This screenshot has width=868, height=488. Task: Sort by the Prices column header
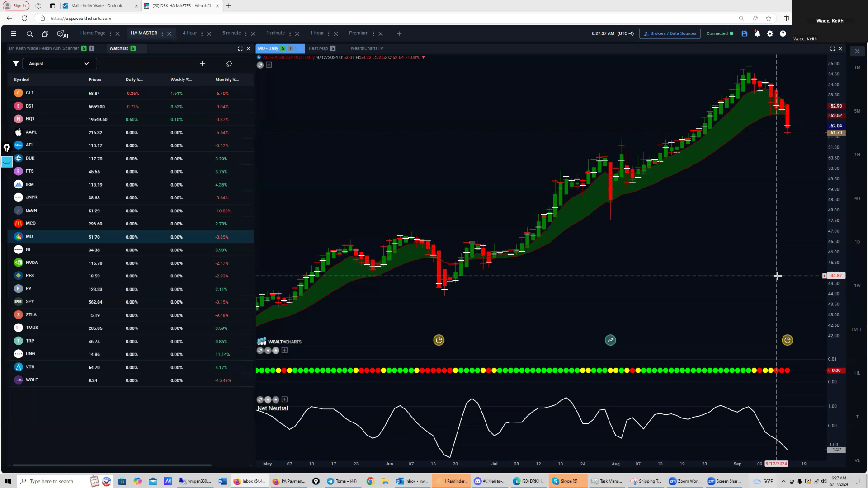95,80
